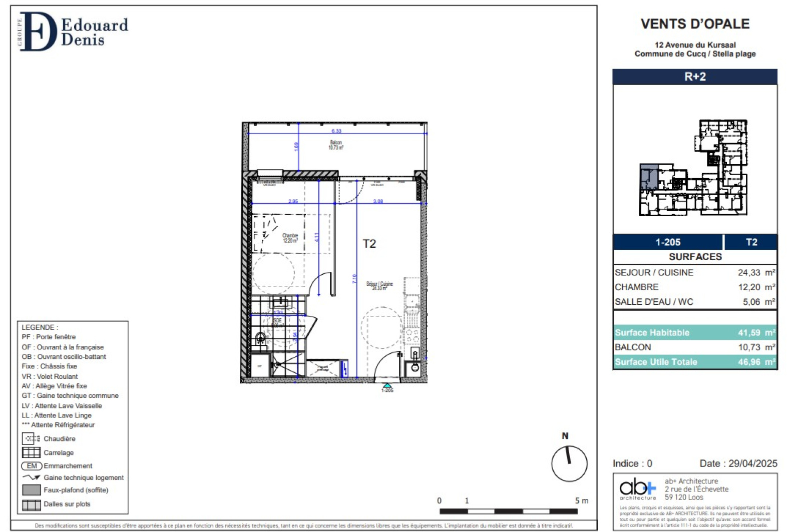This screenshot has width=801, height=532.
Task: Click the Surface Utile Totale row
Action: (694, 362)
